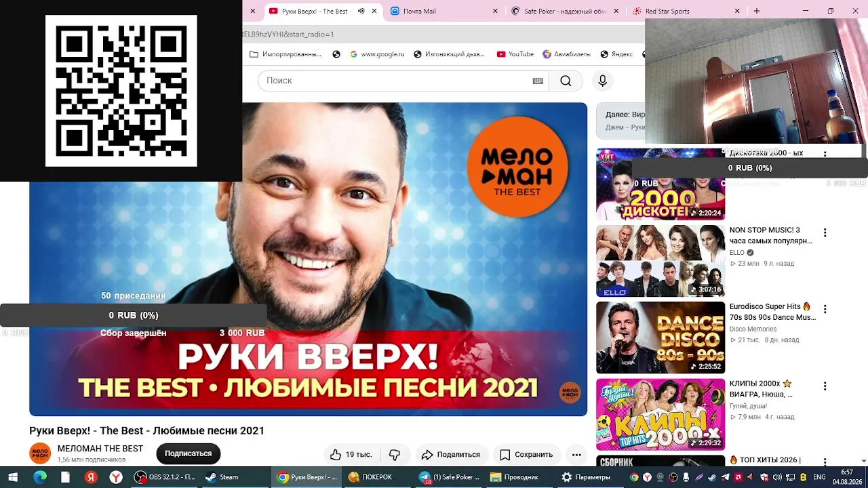Open the volume speaker tray icon
The image size is (868, 488).
tap(777, 477)
